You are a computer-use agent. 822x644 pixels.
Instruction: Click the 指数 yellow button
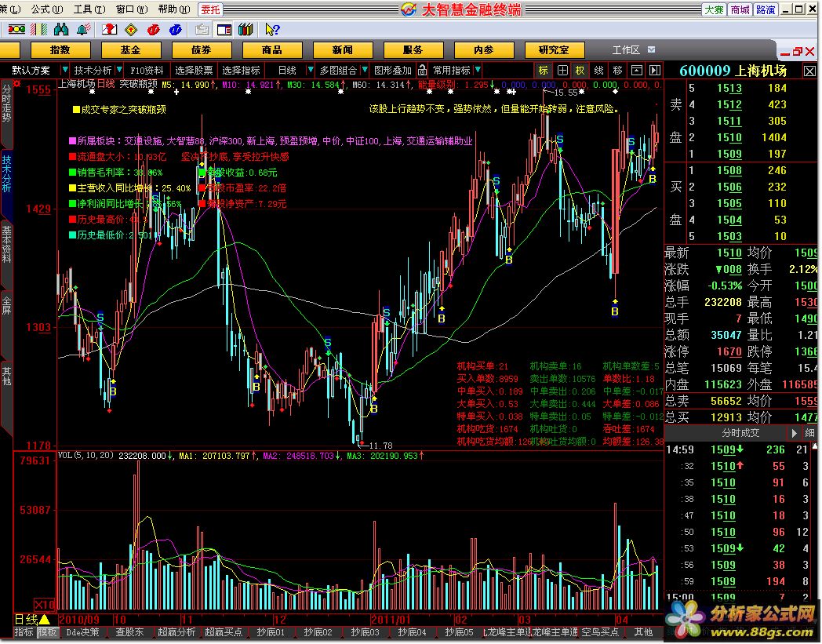click(60, 50)
